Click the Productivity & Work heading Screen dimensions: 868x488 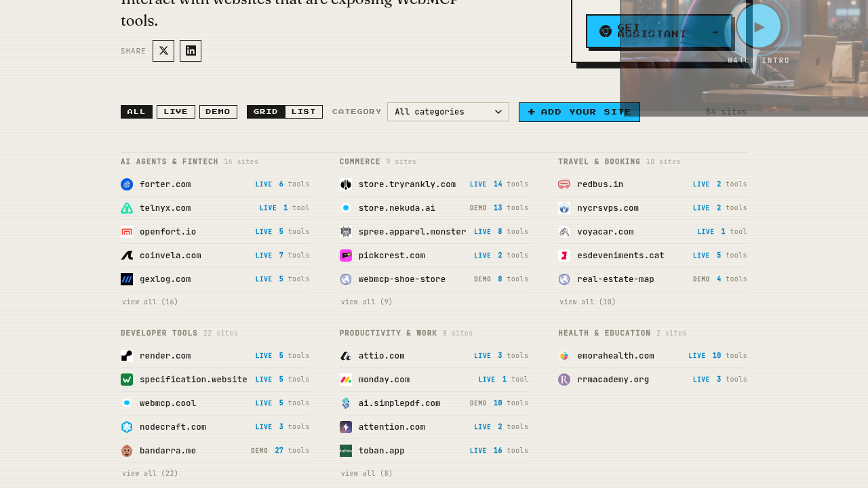[x=389, y=333]
